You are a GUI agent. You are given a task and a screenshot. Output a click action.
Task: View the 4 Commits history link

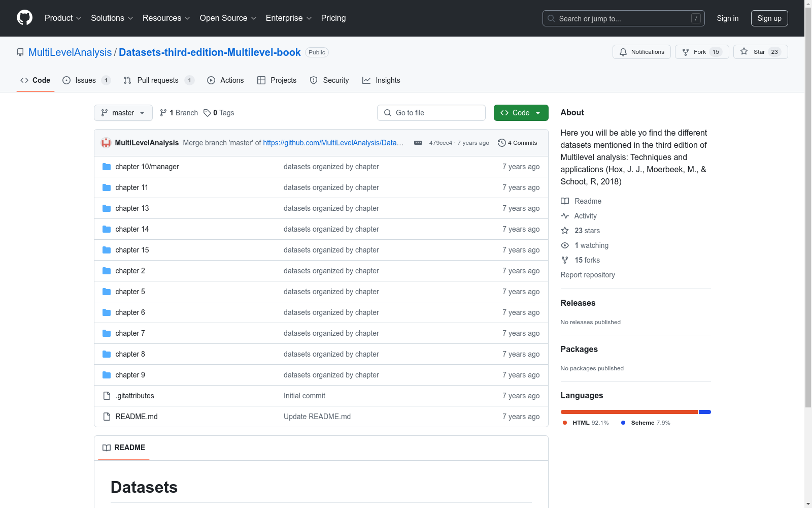(518, 143)
